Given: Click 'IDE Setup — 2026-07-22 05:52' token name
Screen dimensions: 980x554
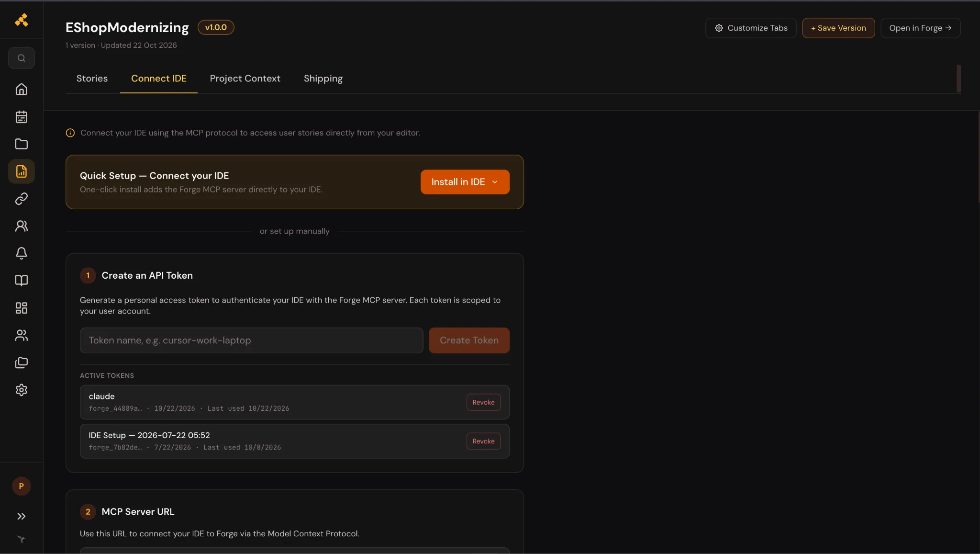Looking at the screenshot, I should tap(149, 435).
